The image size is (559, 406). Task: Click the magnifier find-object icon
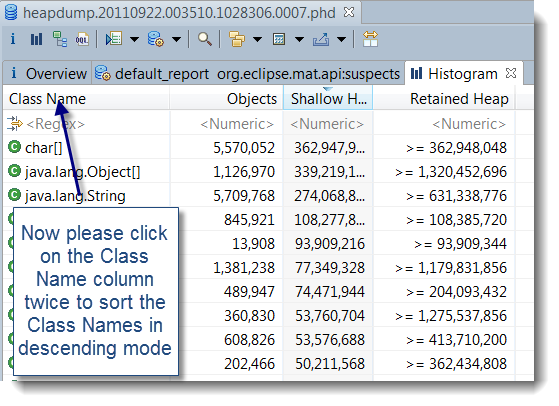coord(205,39)
